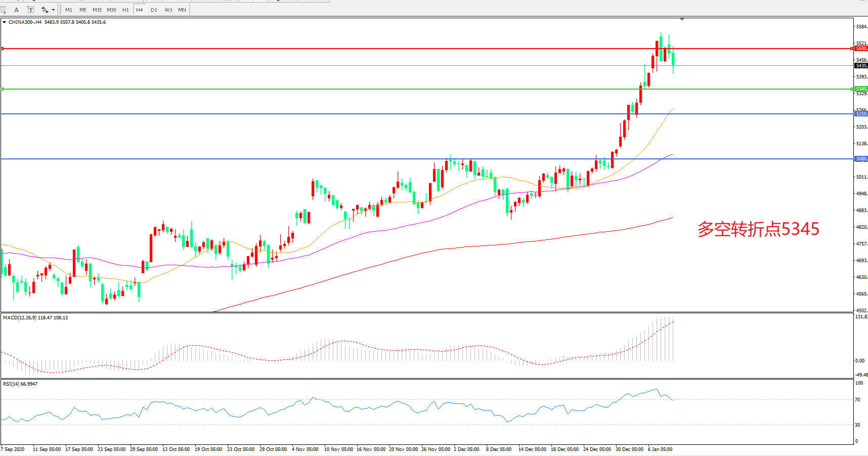Click the Arrows objects tool icon
Screen dimensions: 868x456
pos(45,10)
